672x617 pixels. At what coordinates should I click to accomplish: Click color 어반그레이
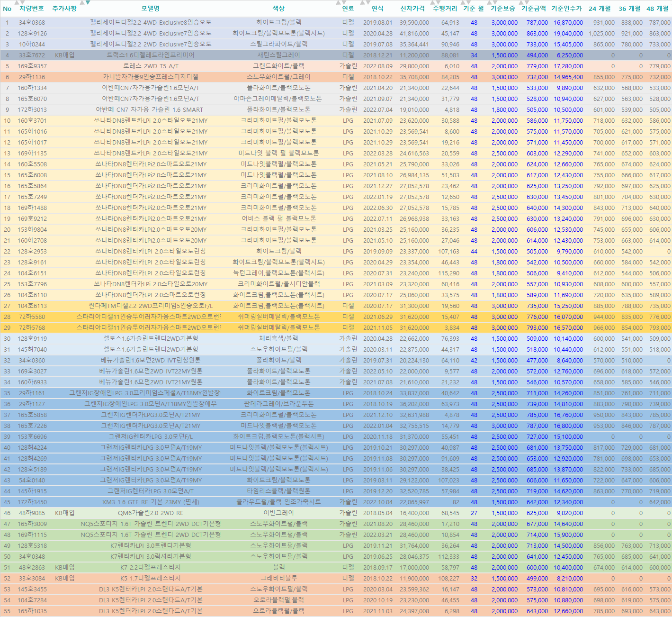[x=278, y=513]
